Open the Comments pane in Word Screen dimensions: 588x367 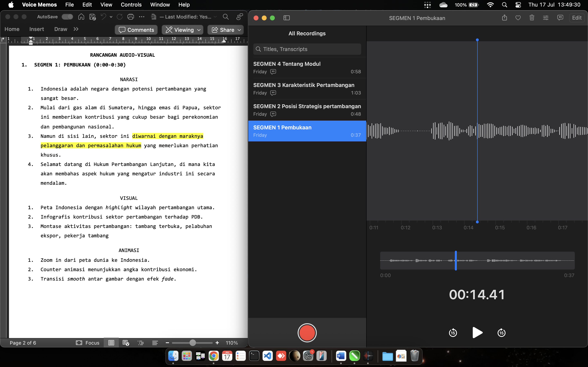click(x=136, y=30)
